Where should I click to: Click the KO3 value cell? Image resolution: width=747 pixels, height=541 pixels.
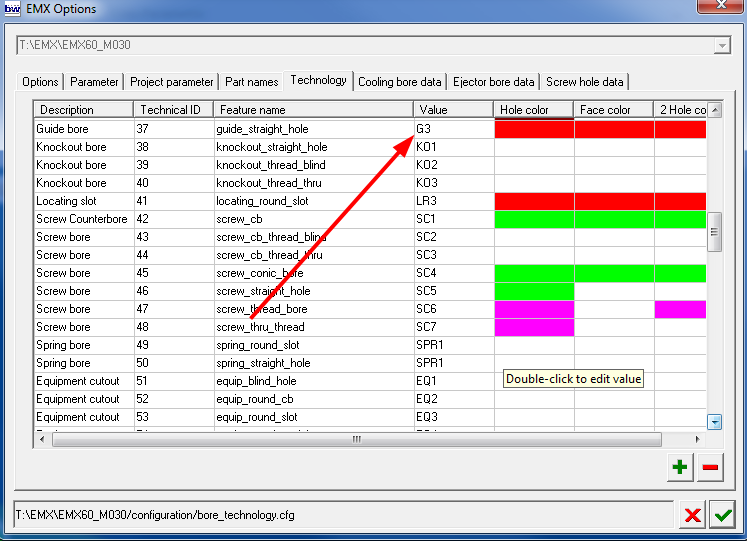click(x=454, y=183)
